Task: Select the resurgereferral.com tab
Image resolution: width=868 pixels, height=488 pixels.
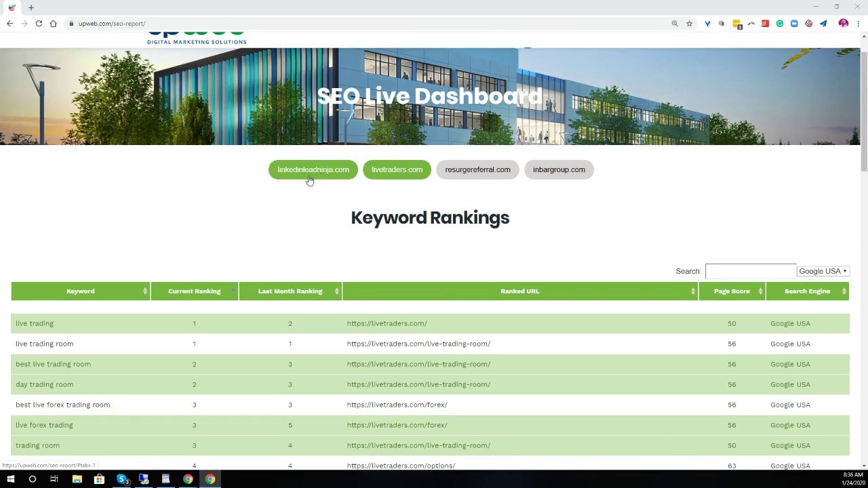Action: pos(477,169)
